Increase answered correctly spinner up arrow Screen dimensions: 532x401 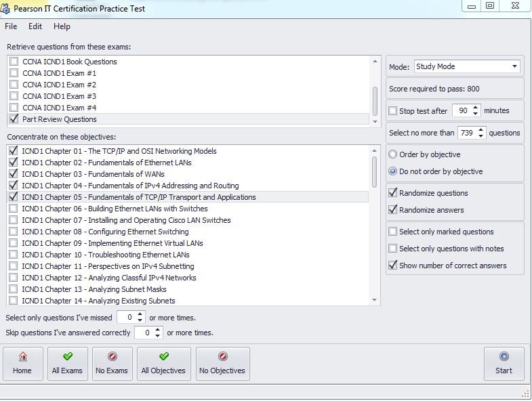157,329
